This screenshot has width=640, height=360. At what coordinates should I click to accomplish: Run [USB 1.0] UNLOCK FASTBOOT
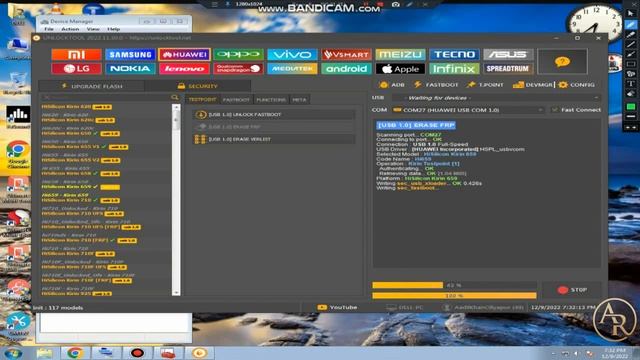pos(273,115)
